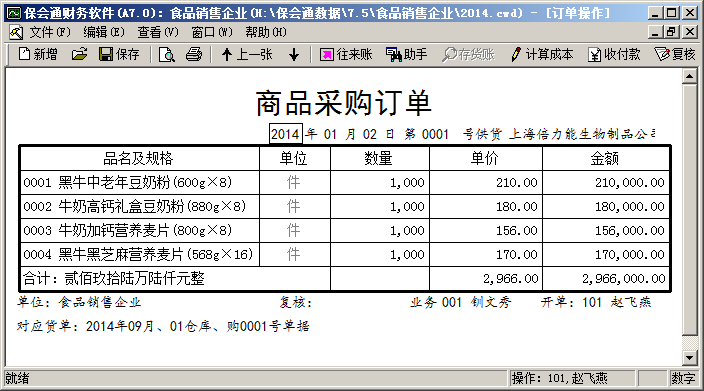The width and height of the screenshot is (704, 391).
Task: Restore the inner document window
Action: point(672,32)
